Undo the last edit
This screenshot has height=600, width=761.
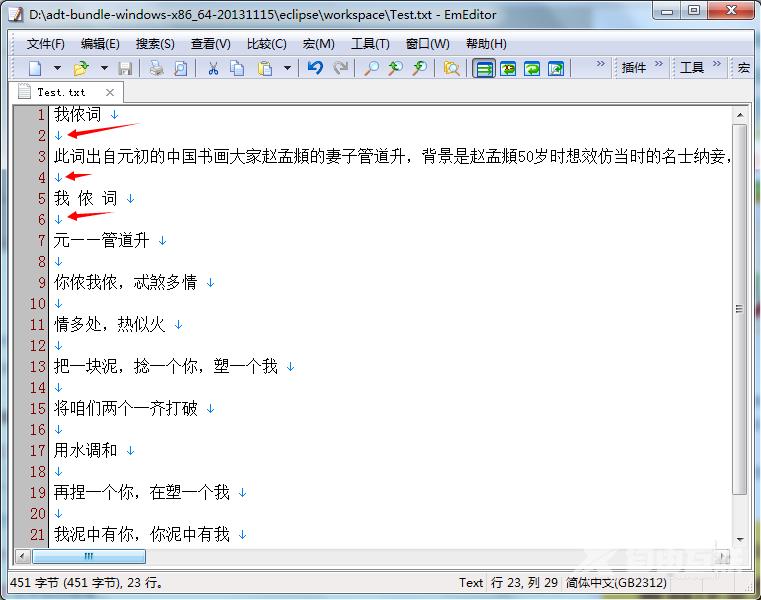coord(315,68)
